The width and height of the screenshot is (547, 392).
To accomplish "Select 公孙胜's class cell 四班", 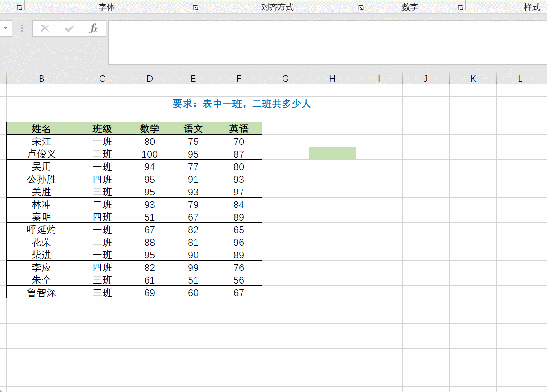I will tap(102, 179).
